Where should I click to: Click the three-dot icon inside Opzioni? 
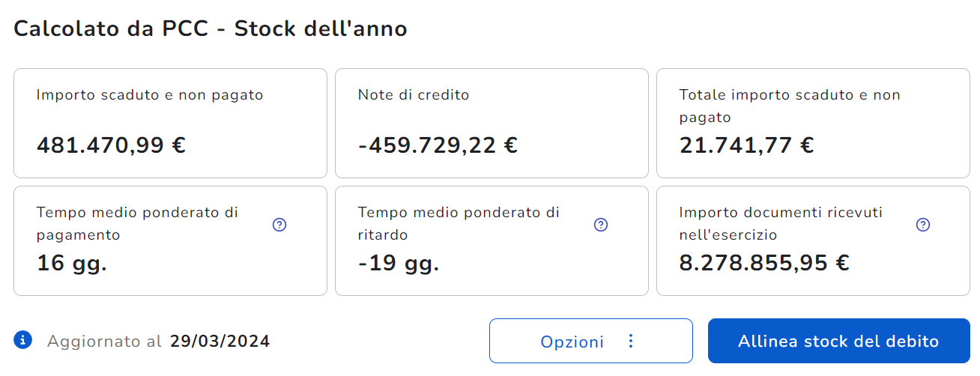point(630,342)
